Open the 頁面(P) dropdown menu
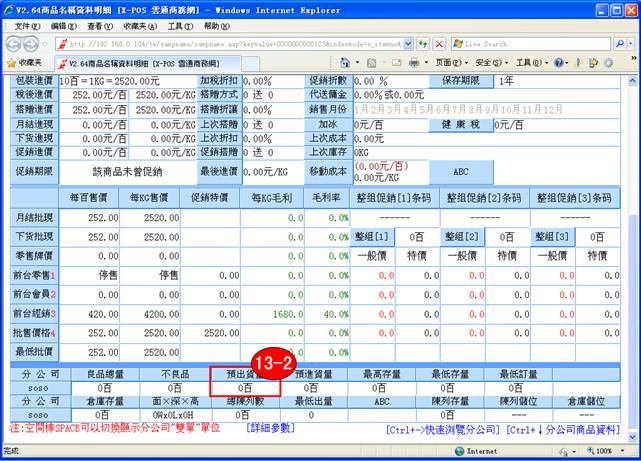641x461 pixels. (452, 62)
